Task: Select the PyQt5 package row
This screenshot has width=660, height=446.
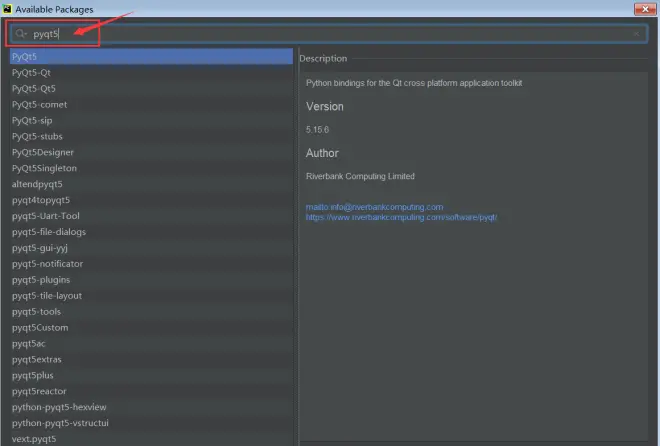Action: point(151,56)
